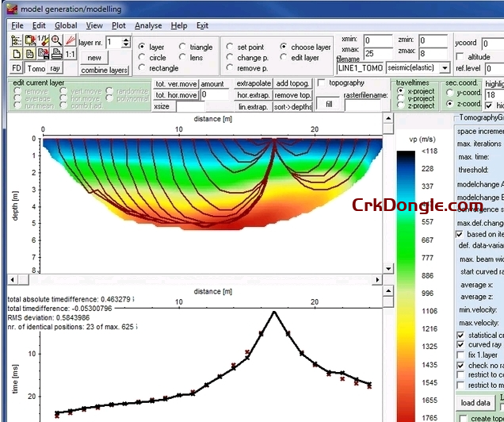Open the Analyse menu

tap(147, 25)
